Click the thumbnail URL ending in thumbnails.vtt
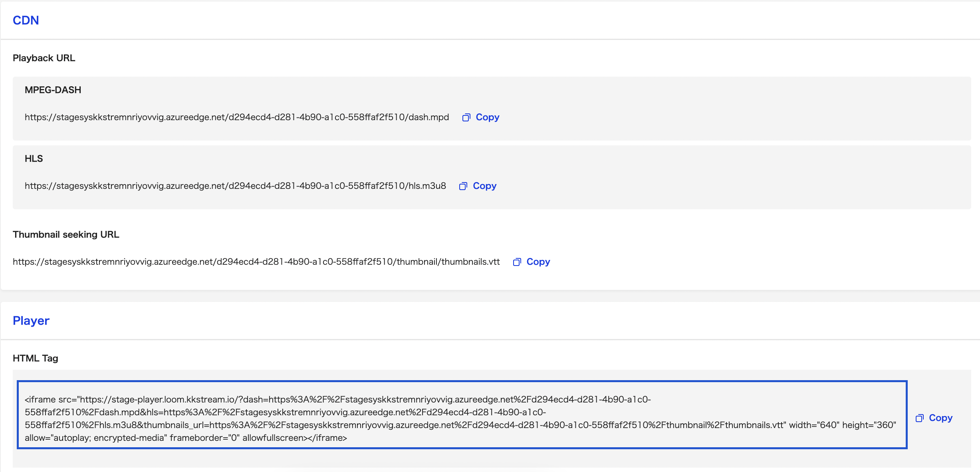Viewport: 980px width, 472px height. point(256,262)
